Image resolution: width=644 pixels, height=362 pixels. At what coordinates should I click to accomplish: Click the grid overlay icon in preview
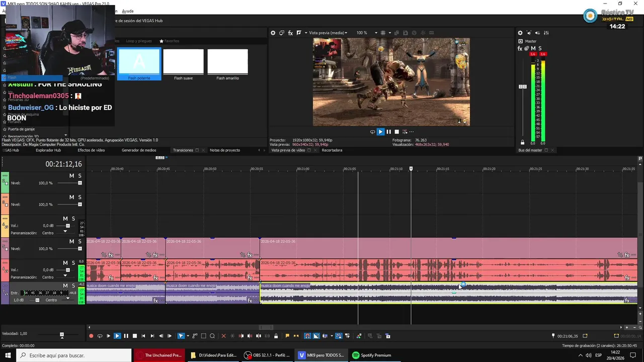pos(383,33)
